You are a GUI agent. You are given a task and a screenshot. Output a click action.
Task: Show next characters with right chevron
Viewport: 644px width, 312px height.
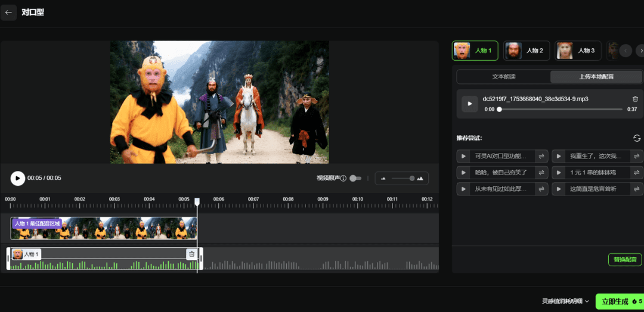(x=640, y=51)
